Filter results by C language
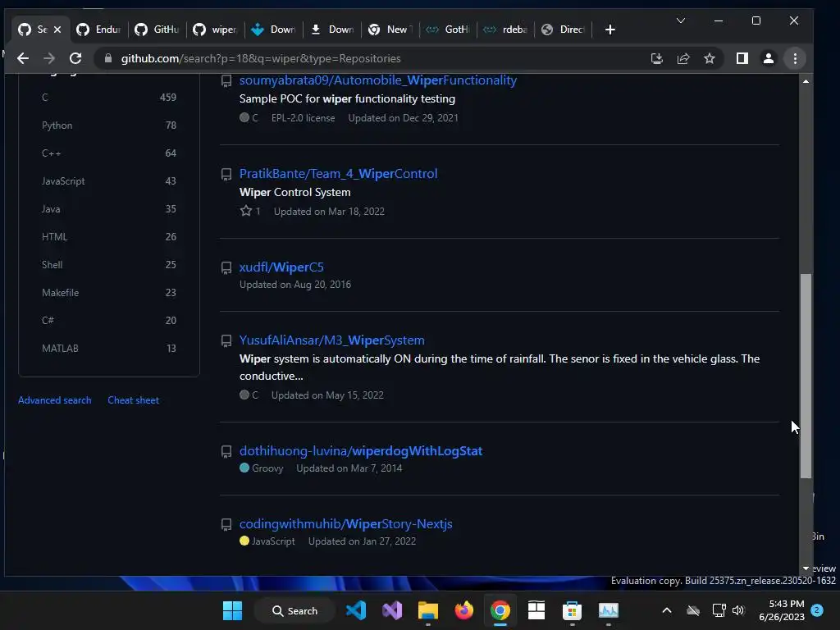 click(109, 97)
